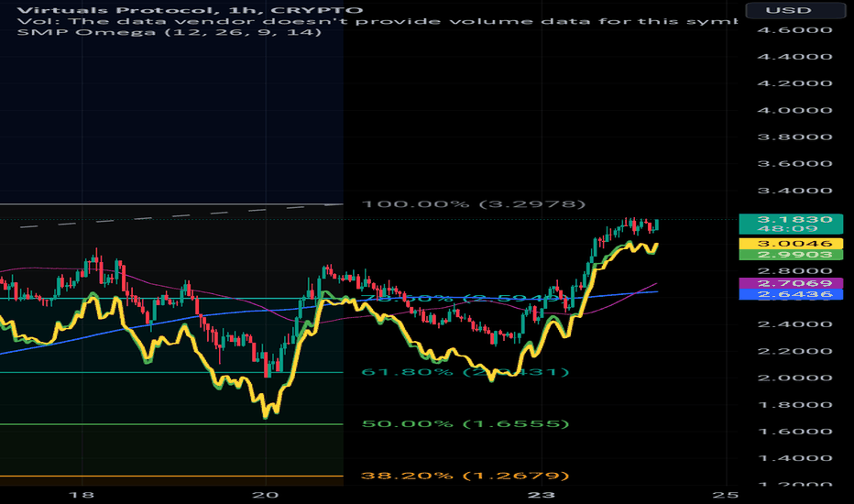Click the 4.0000 price axis value
This screenshot has width=854, height=504.
pos(794,110)
